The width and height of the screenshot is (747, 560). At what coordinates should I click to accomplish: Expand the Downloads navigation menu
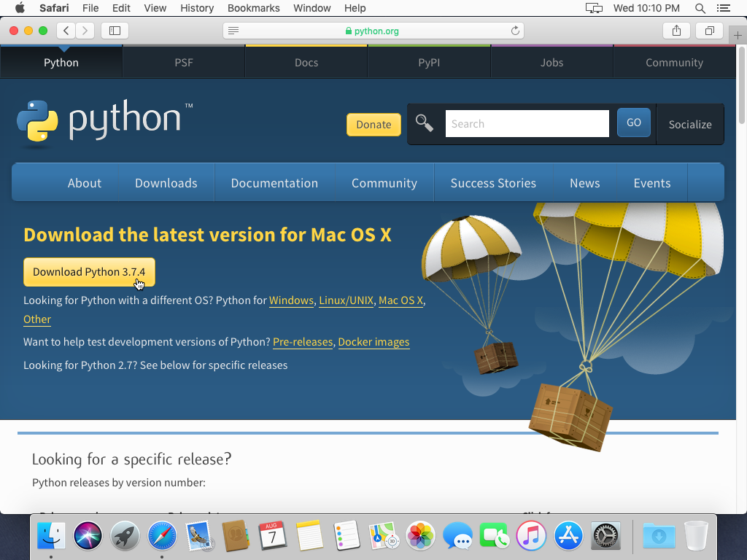pos(166,183)
